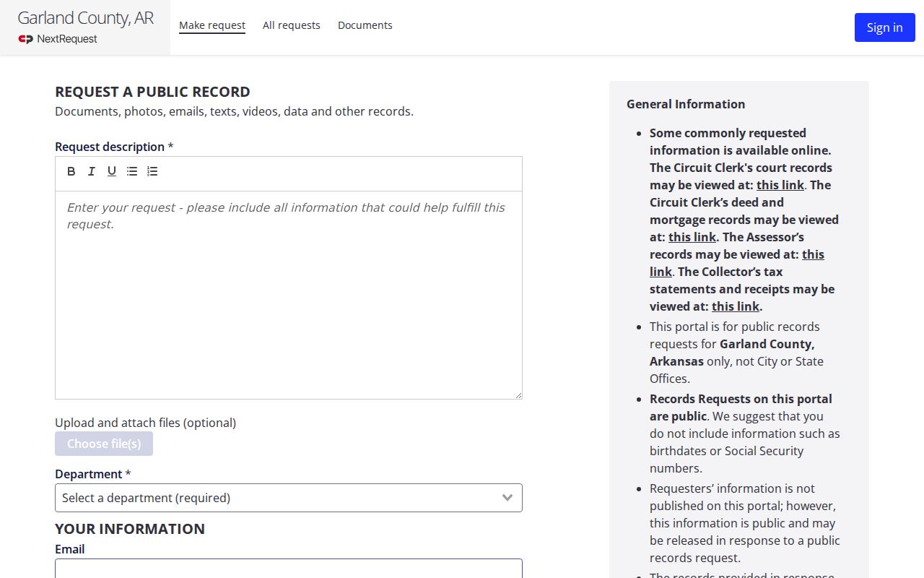Viewport: 924px width, 578px height.
Task: Click the Choose file(s) button
Action: pos(104,444)
